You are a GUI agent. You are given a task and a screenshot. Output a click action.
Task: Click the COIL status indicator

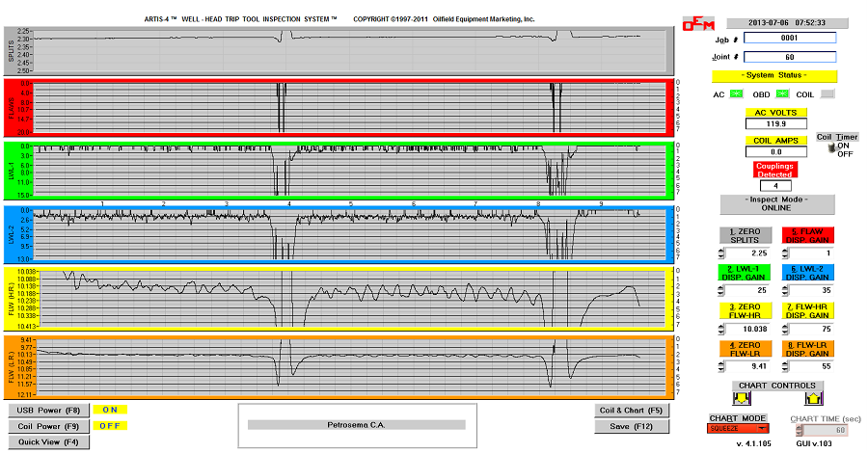pyautogui.click(x=827, y=94)
